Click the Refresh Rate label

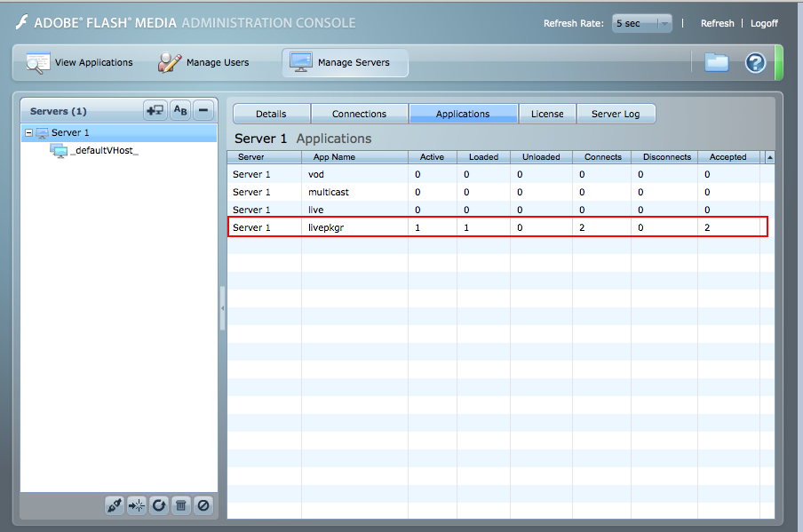(x=574, y=24)
